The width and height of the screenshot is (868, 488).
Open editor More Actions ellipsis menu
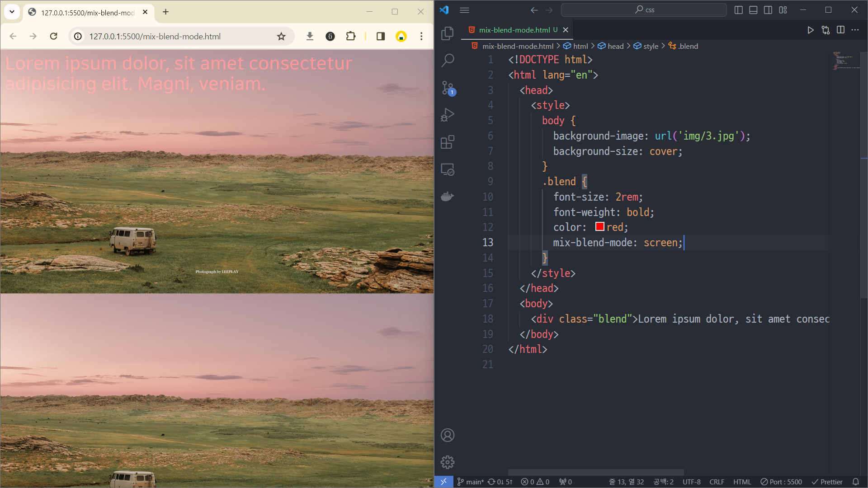855,30
